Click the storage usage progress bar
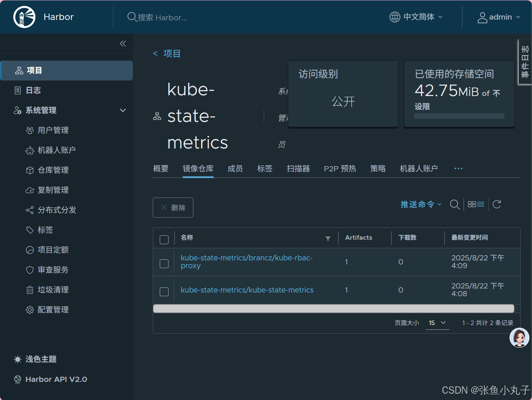 (x=459, y=116)
